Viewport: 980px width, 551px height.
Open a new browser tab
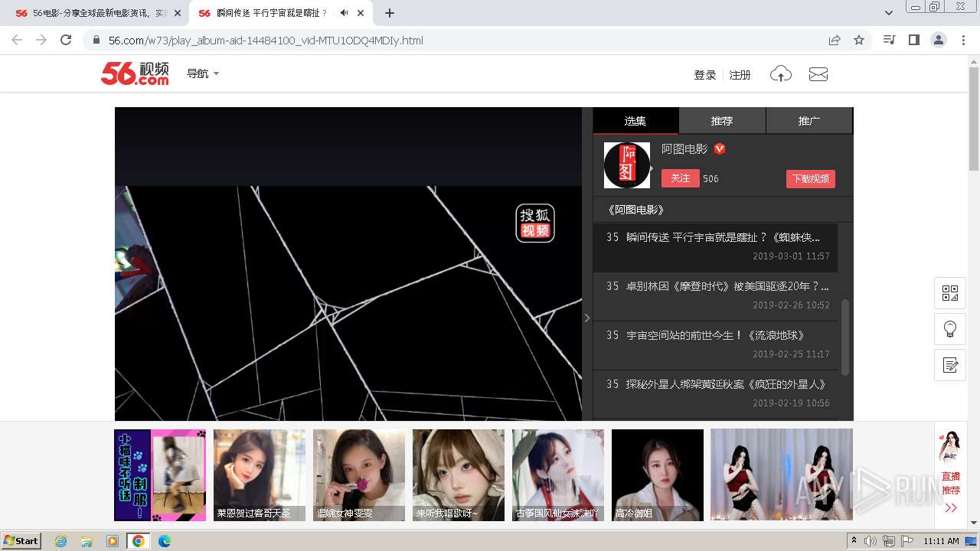pyautogui.click(x=390, y=13)
